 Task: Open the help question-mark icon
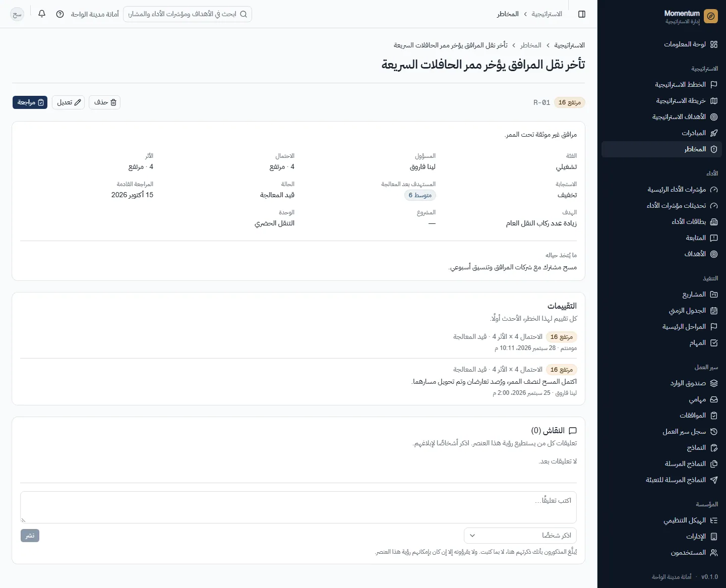pyautogui.click(x=60, y=14)
